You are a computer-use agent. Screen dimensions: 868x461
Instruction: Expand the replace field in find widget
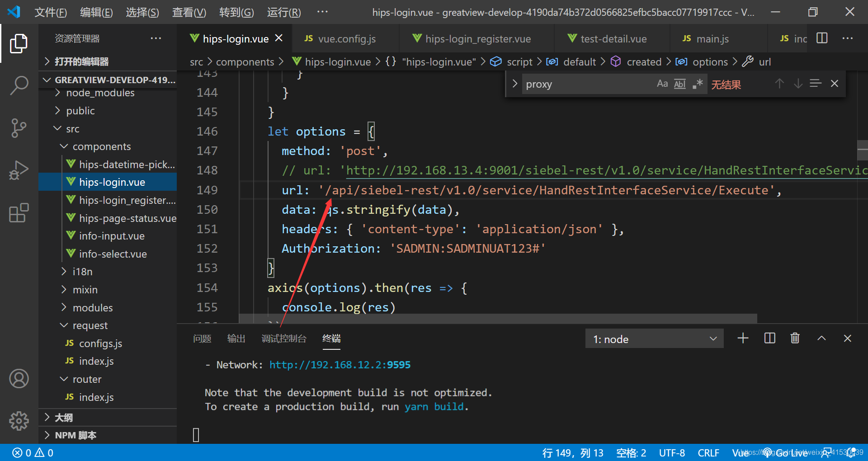(514, 84)
